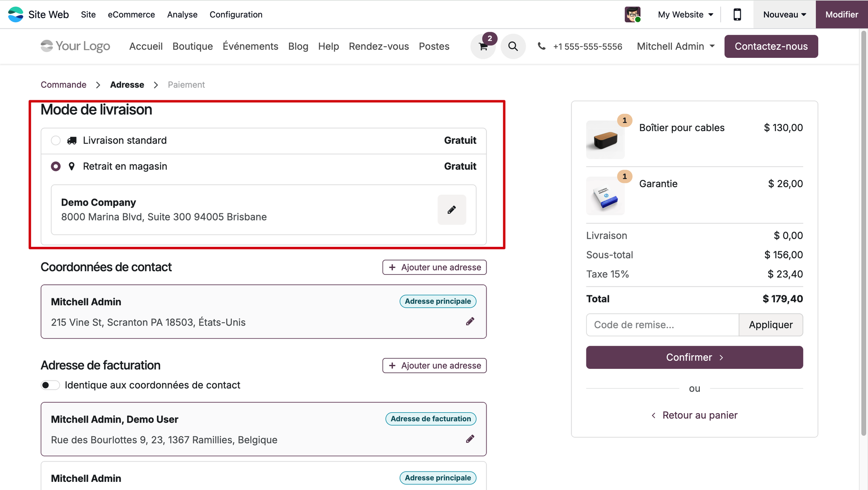Screen dimensions: 868x490
Task: Open the eCommerce menu
Action: click(131, 14)
